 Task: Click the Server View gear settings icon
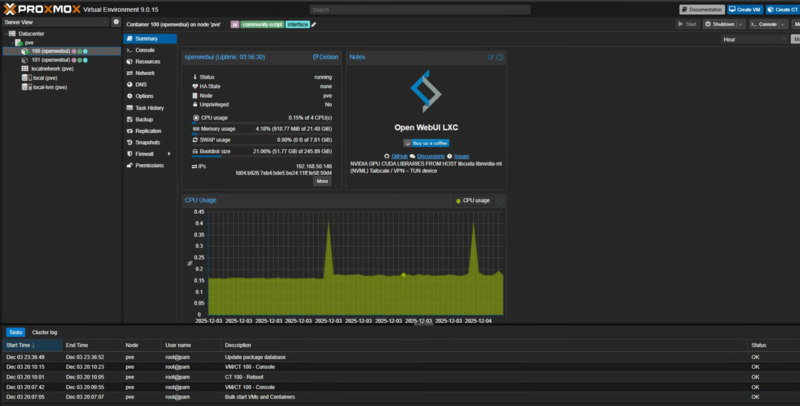pyautogui.click(x=116, y=21)
